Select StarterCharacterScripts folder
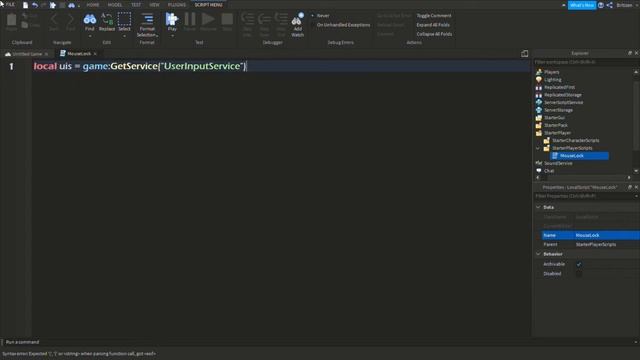 (x=576, y=140)
